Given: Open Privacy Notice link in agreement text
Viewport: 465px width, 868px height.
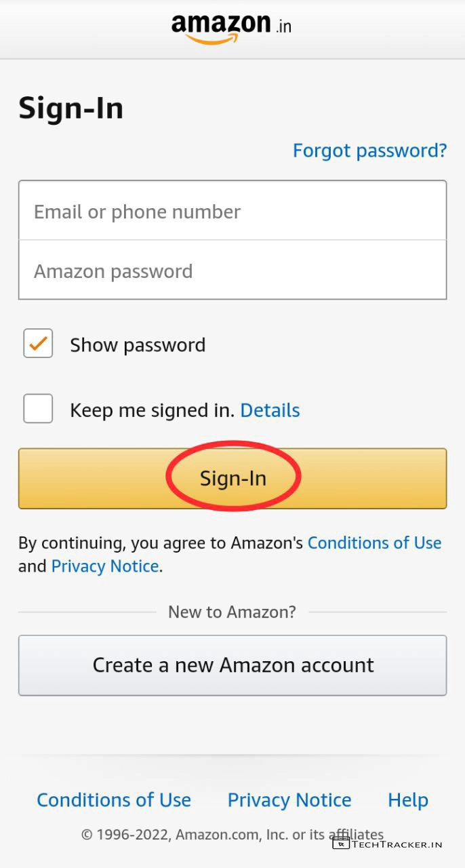Looking at the screenshot, I should 105,566.
